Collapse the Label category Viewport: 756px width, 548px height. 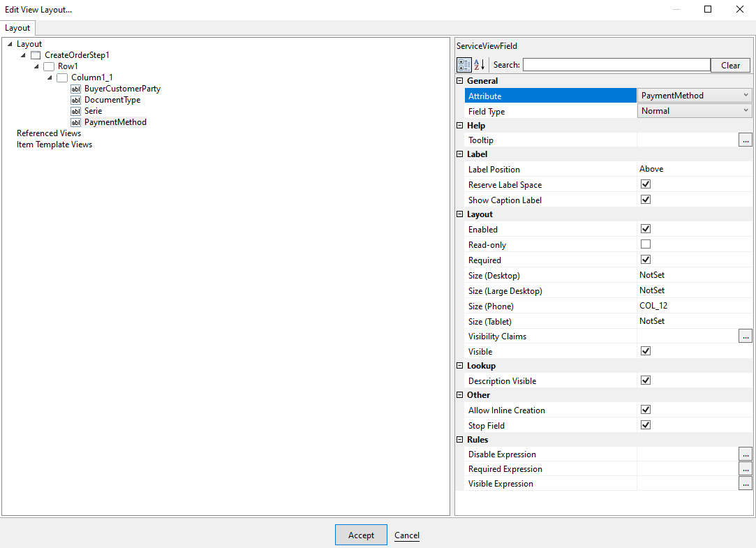(x=460, y=154)
